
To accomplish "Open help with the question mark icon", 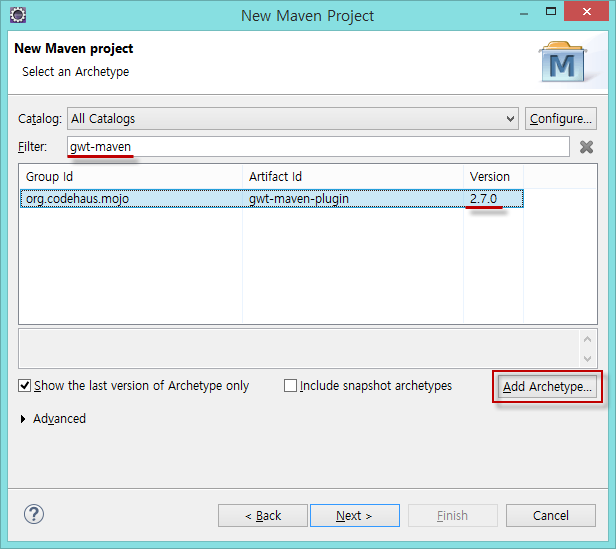I will pos(34,514).
